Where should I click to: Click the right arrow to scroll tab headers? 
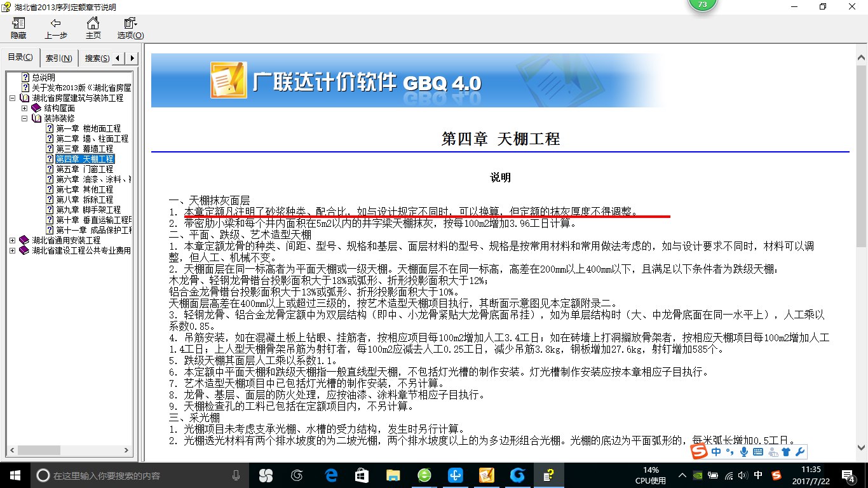click(132, 58)
